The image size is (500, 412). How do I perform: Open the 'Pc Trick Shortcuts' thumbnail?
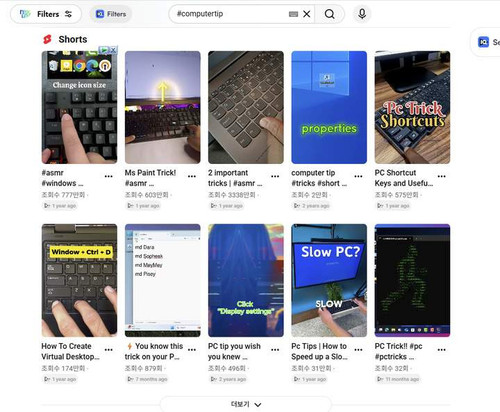click(x=412, y=107)
